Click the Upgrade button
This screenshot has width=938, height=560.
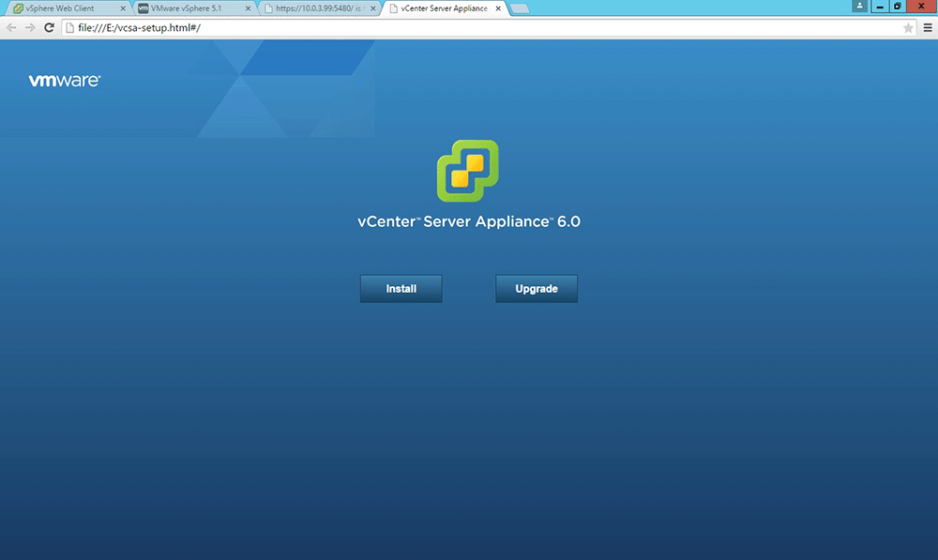[x=537, y=288]
